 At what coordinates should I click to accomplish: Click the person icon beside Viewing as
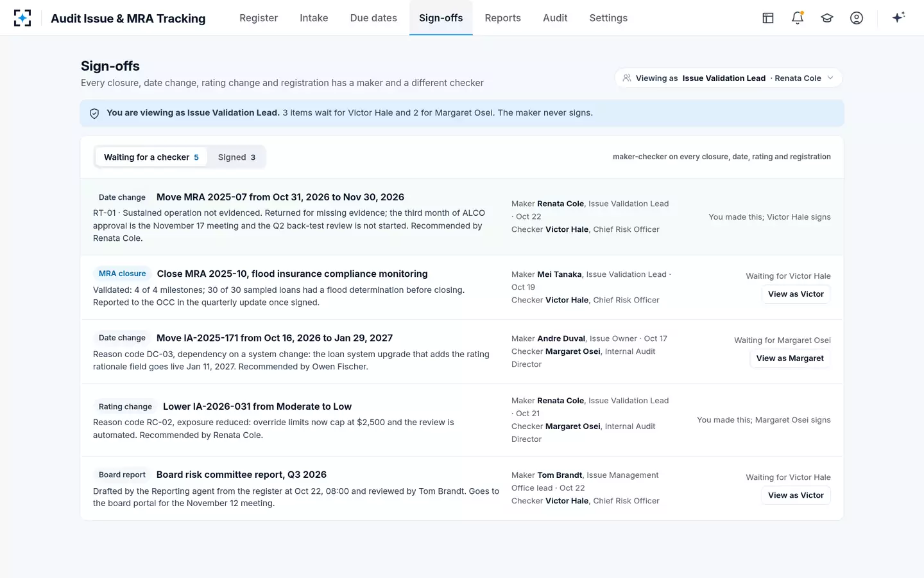point(627,78)
